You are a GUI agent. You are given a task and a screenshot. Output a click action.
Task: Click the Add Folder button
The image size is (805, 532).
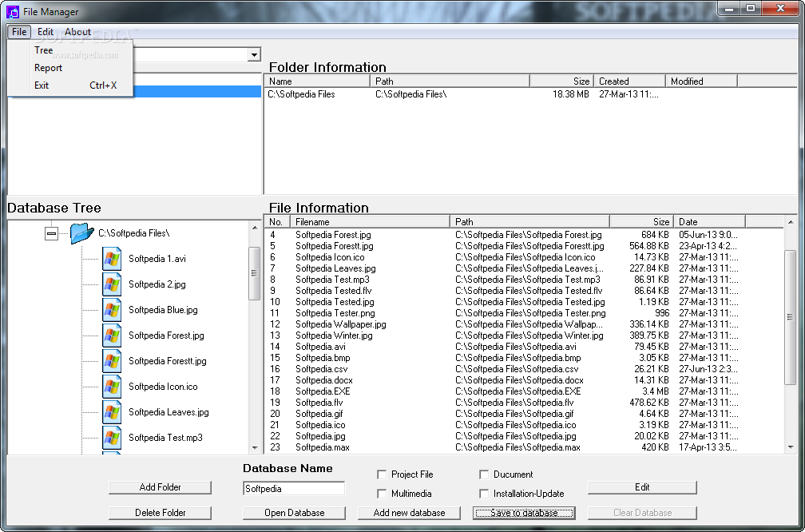(161, 487)
